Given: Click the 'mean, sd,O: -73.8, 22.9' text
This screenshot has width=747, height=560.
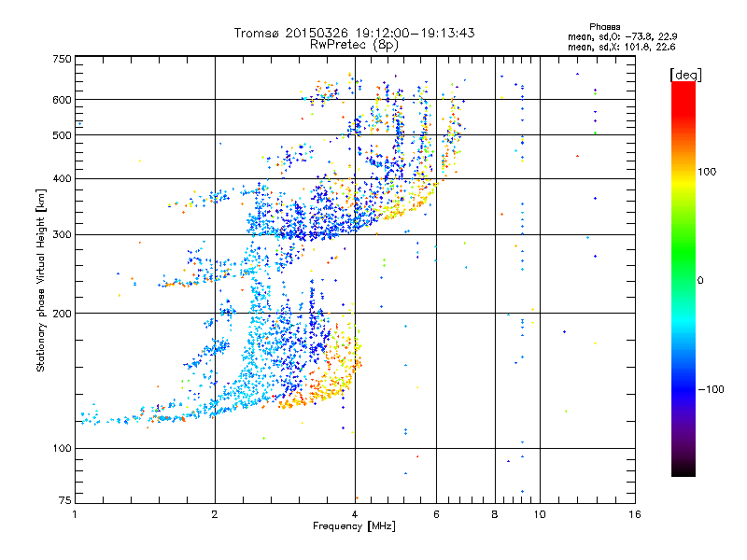Looking at the screenshot, I should tap(623, 36).
